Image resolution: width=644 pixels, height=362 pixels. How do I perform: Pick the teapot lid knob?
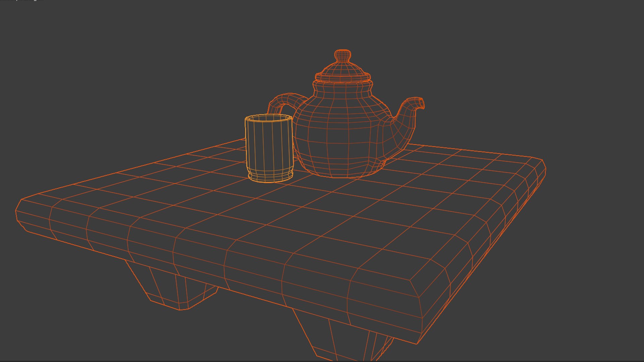click(342, 56)
